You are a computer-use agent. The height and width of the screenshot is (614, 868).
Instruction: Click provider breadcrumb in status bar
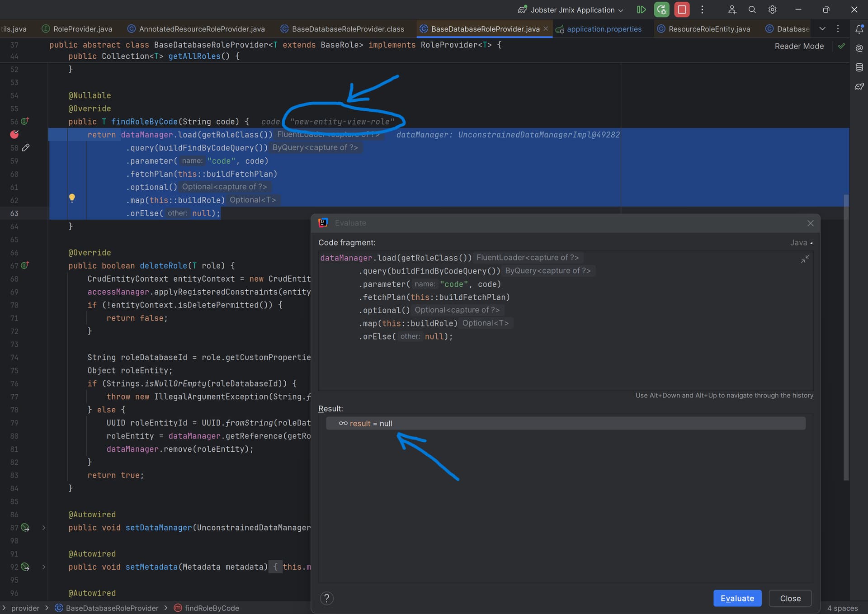[x=25, y=608]
